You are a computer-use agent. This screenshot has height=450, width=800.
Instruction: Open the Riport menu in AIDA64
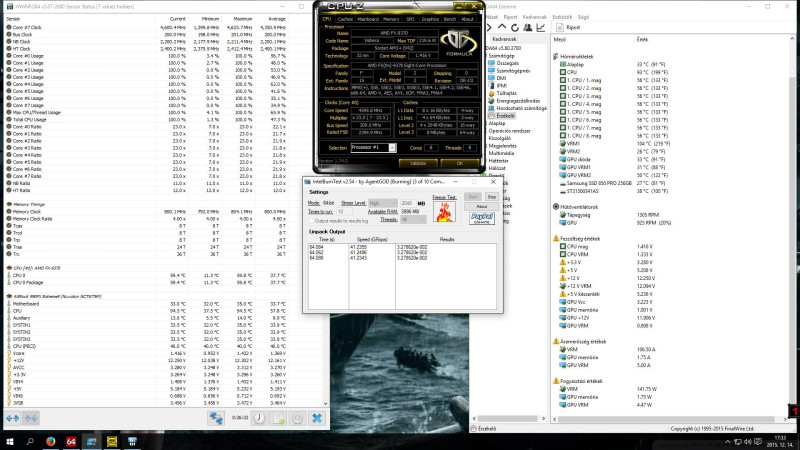point(510,17)
